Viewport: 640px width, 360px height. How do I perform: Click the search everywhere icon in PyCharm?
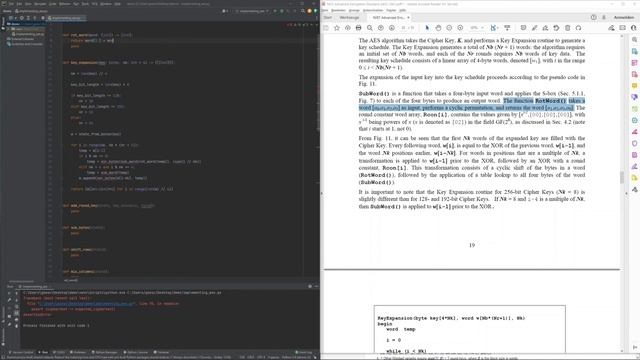[x=302, y=11]
